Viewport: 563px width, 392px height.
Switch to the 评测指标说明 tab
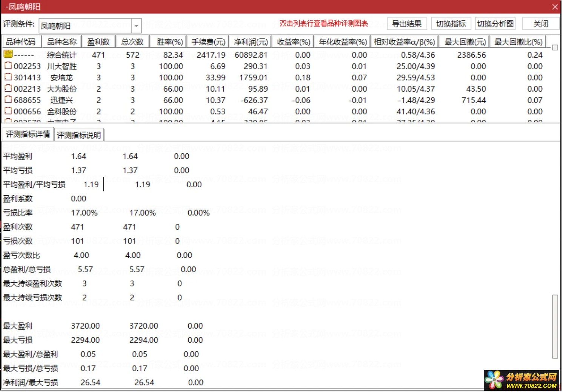(x=79, y=135)
